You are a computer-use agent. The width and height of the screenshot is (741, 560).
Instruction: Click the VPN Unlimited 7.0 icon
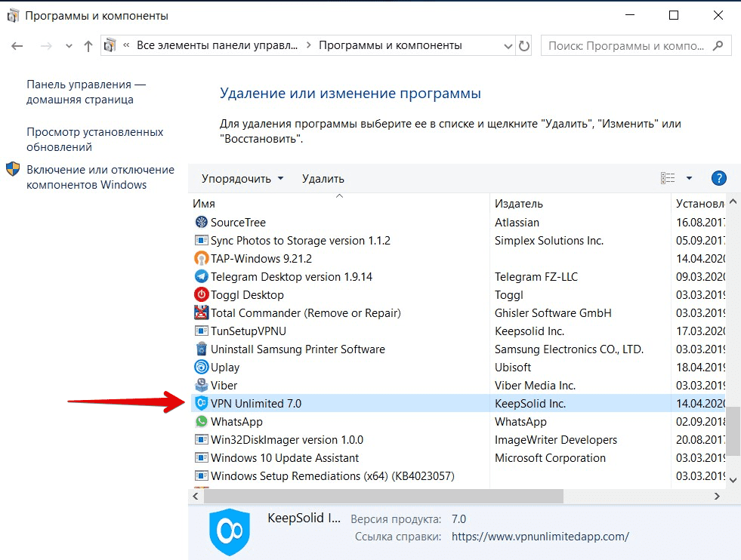pyautogui.click(x=200, y=403)
